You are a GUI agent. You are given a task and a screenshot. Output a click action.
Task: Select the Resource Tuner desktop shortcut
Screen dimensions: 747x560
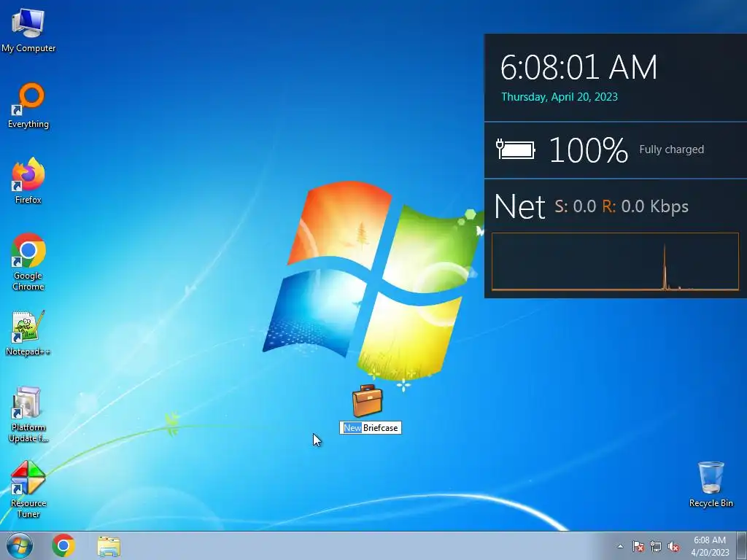click(x=28, y=489)
